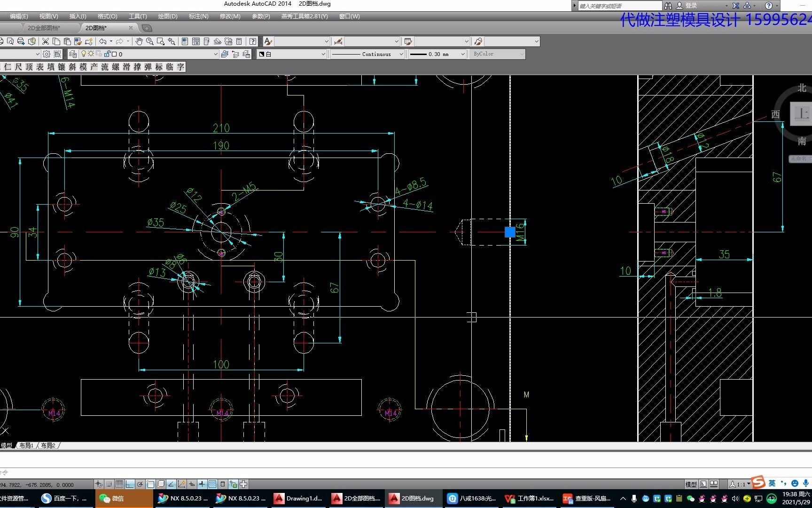Click the 微信 WeChat taskbar button
This screenshot has height=508, width=812.
click(124, 499)
